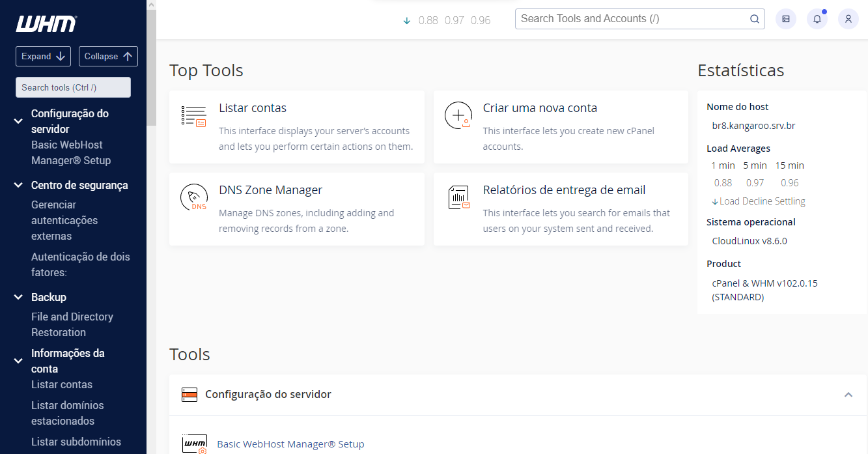
Task: Click the Listar contas list icon
Action: 193,116
